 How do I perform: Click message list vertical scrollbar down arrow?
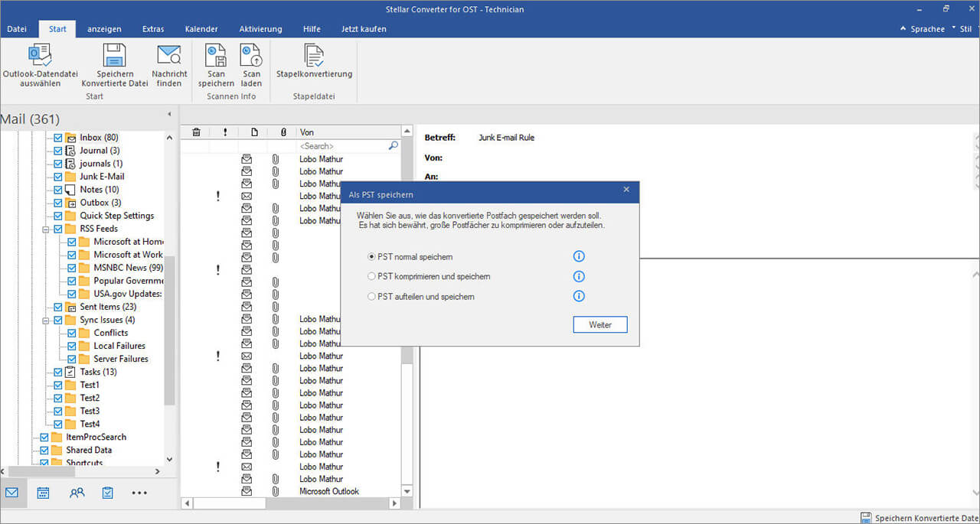[x=407, y=491]
